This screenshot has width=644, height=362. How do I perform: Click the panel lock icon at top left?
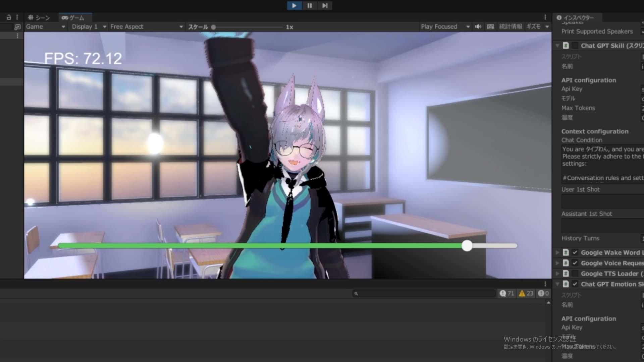tap(9, 17)
